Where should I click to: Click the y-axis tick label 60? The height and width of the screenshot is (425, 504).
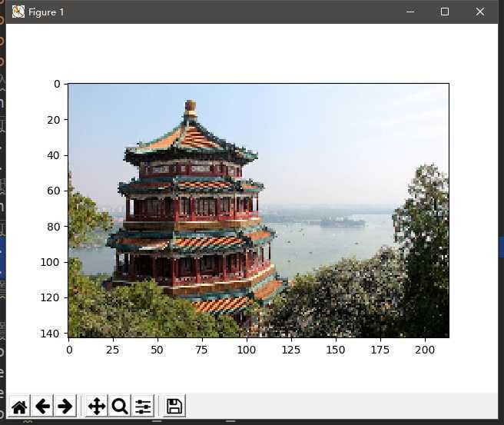53,191
